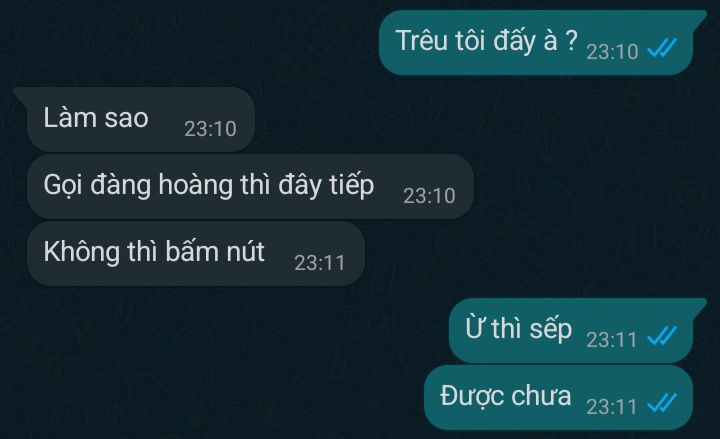Tap the 'Được chưa' message bubble
Image resolution: width=720 pixels, height=439 pixels.
point(558,397)
